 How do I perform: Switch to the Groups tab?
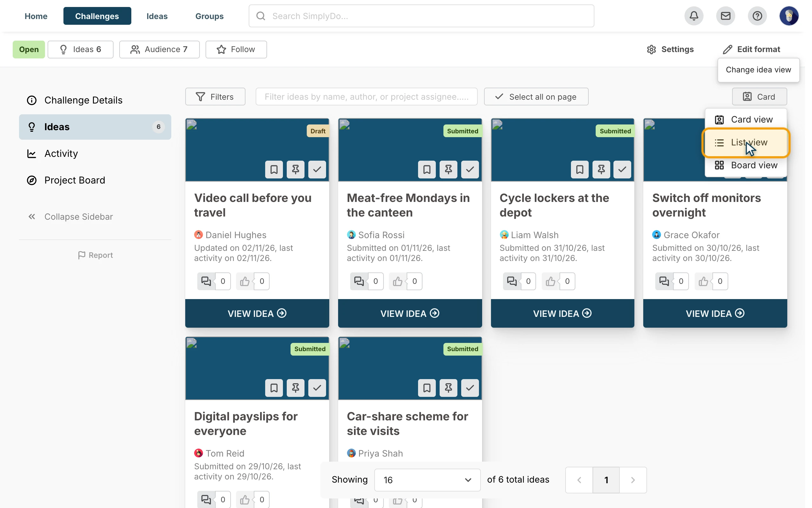(x=209, y=16)
